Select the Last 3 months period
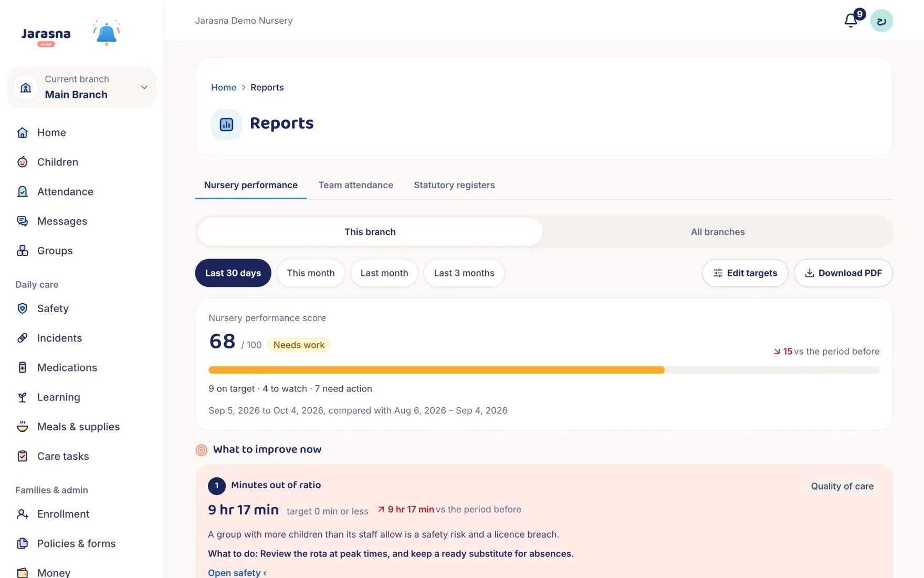 click(x=464, y=273)
